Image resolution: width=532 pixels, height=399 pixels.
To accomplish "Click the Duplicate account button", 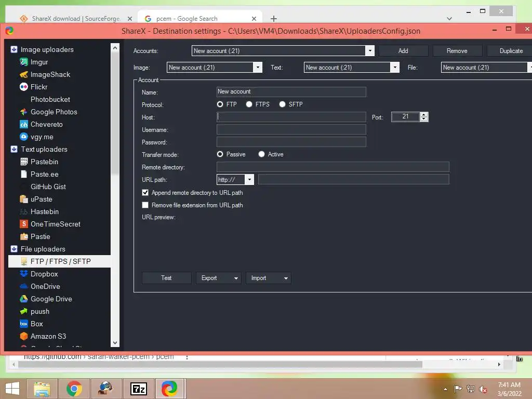I will click(510, 51).
